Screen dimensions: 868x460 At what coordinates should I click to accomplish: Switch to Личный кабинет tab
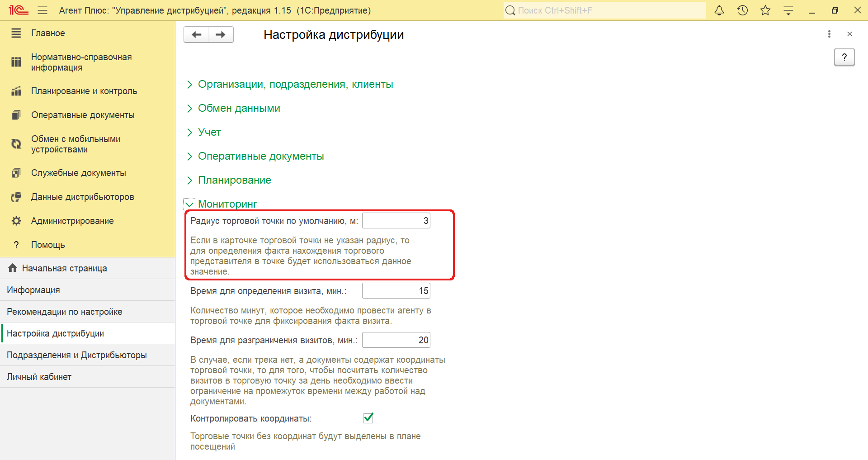[x=87, y=377]
